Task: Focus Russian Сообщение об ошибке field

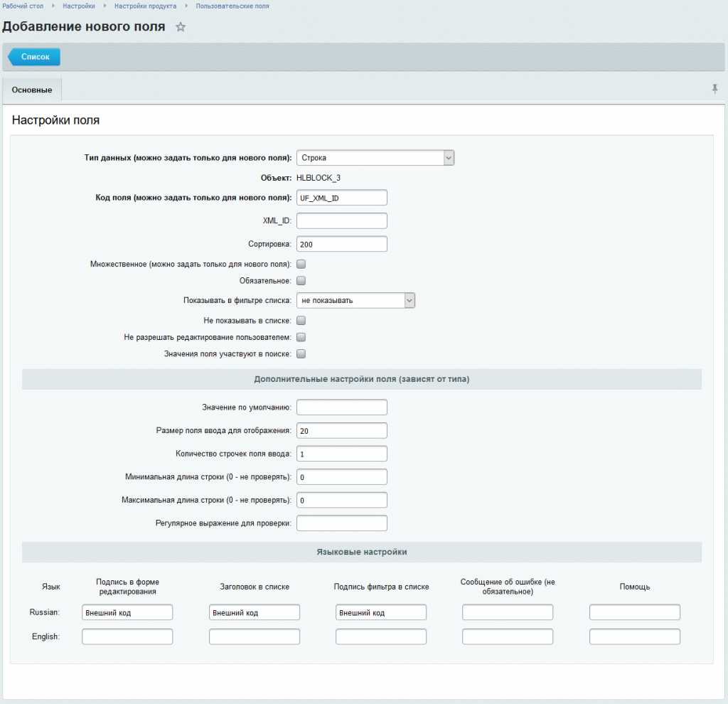Action: click(x=508, y=612)
